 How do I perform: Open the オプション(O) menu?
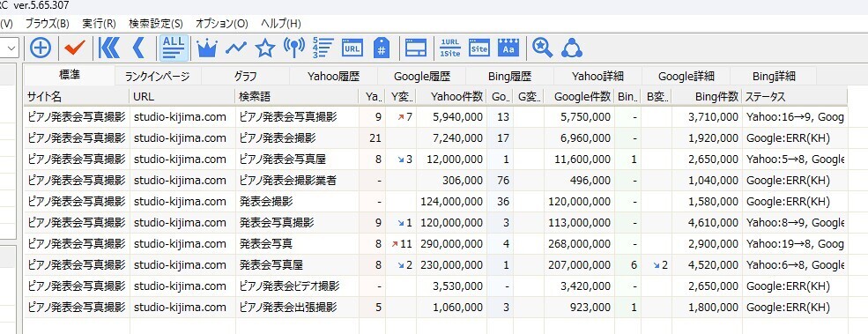pos(222,24)
